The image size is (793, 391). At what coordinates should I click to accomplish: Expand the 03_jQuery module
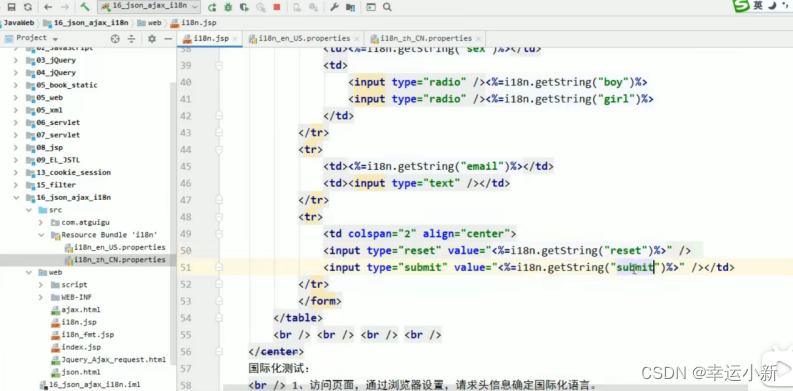pos(16,60)
